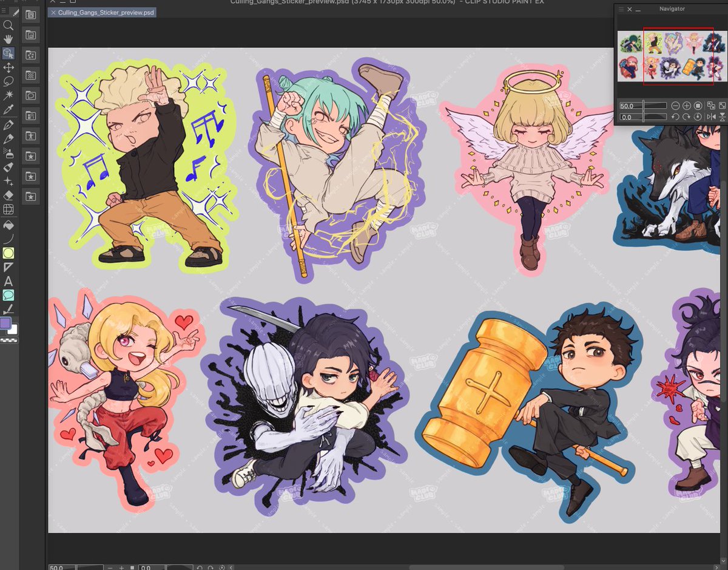Zoom in with the bottom bar plus button
728x570 pixels.
click(x=121, y=568)
